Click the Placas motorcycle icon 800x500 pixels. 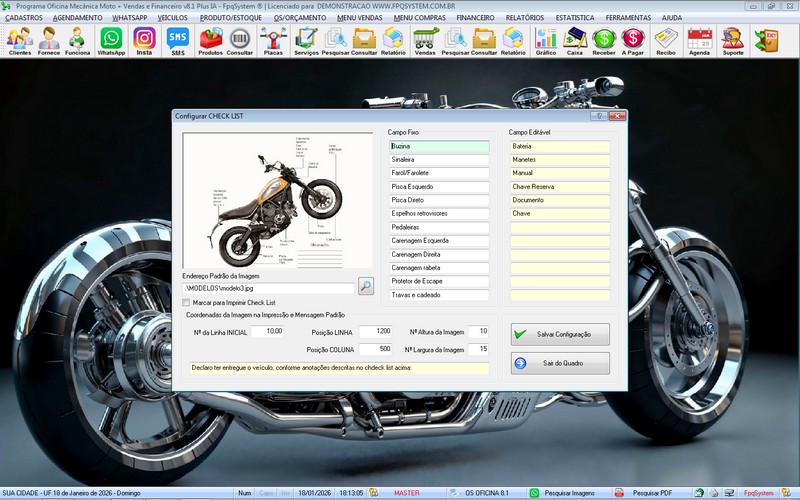pyautogui.click(x=272, y=40)
